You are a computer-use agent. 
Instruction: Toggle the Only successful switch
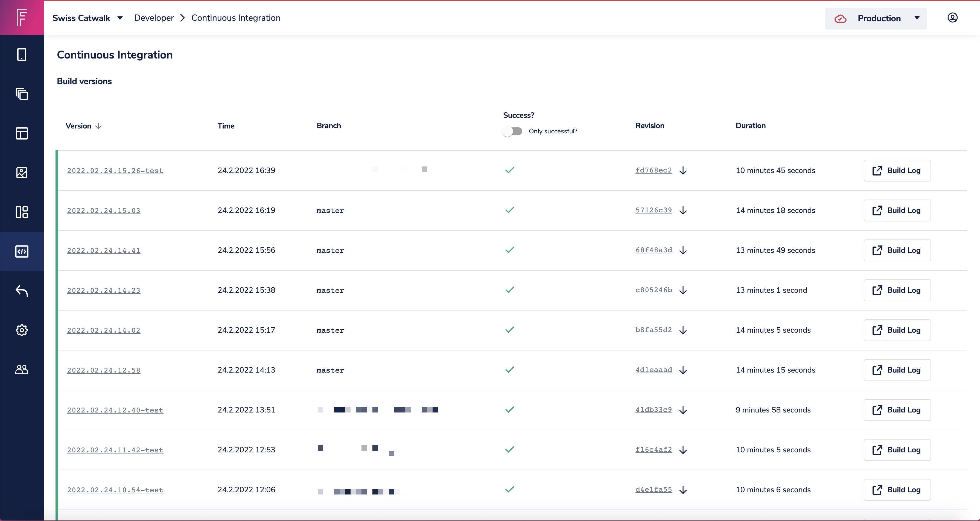click(x=512, y=131)
